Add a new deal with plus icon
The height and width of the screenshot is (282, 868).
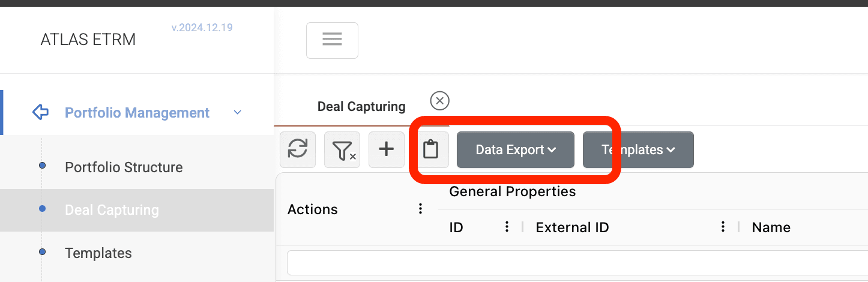pyautogui.click(x=387, y=149)
